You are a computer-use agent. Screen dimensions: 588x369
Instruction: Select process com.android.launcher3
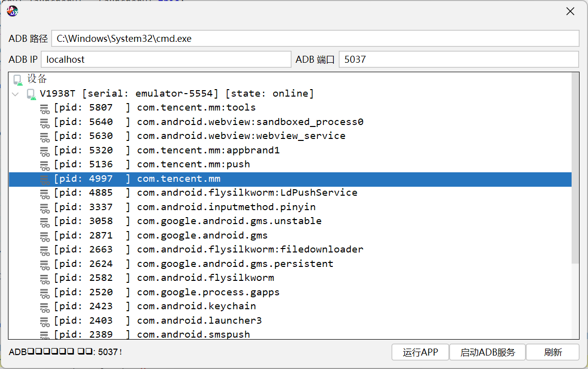pos(158,320)
